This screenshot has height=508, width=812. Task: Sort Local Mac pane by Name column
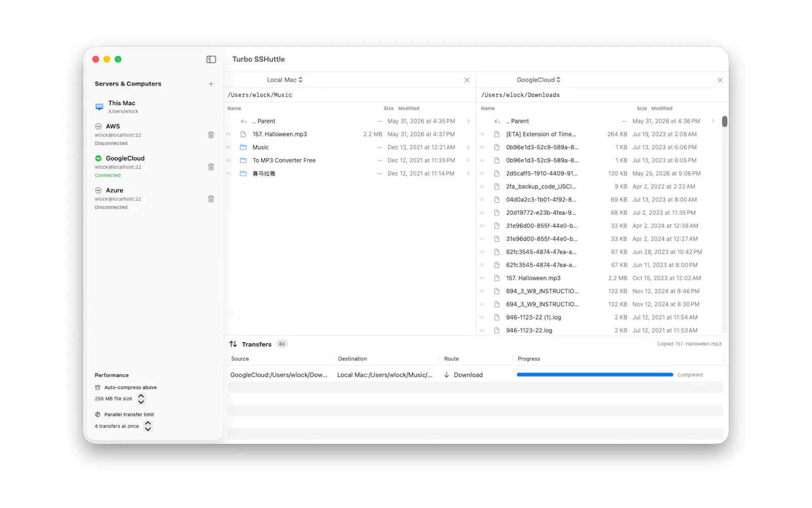pyautogui.click(x=234, y=109)
